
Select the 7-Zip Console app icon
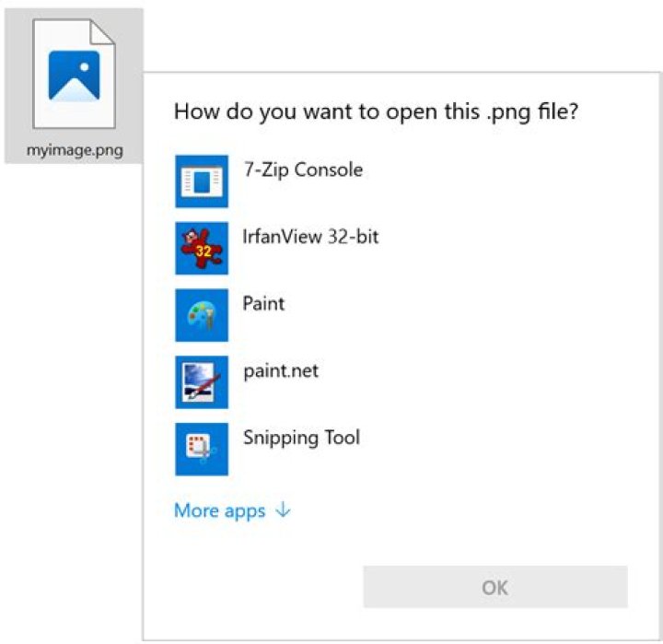pos(202,181)
